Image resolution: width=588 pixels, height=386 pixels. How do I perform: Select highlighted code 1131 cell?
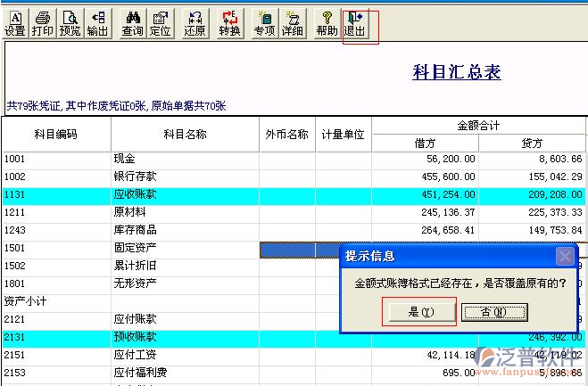point(56,195)
